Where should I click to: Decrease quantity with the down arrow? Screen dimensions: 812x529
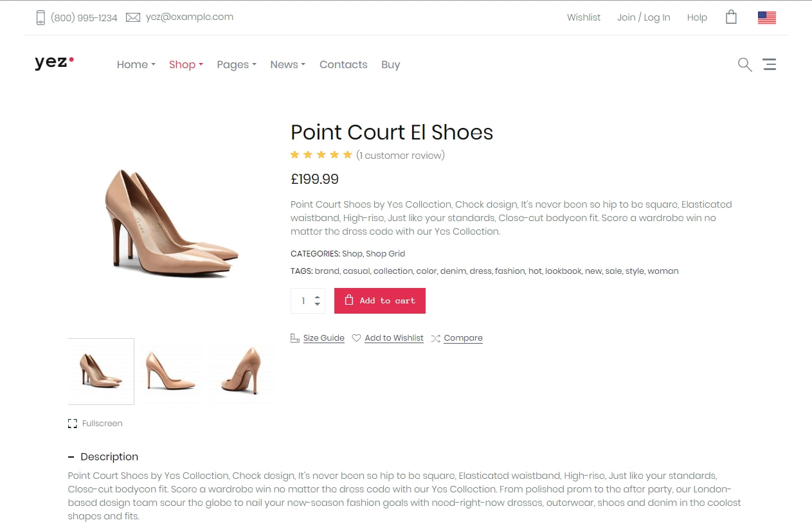(x=317, y=304)
